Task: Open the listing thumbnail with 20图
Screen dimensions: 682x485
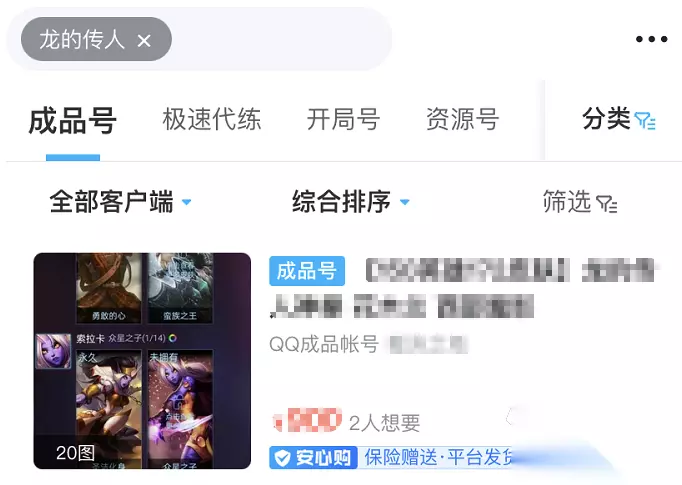Action: click(x=142, y=361)
